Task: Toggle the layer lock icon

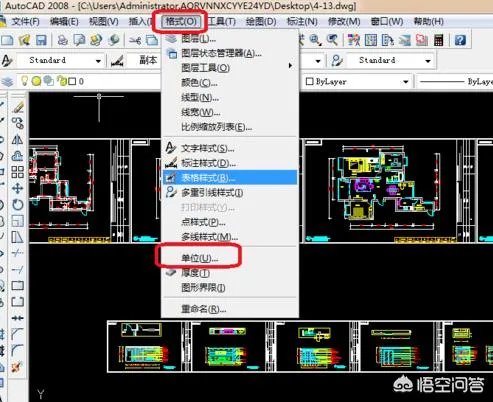Action: (x=62, y=81)
